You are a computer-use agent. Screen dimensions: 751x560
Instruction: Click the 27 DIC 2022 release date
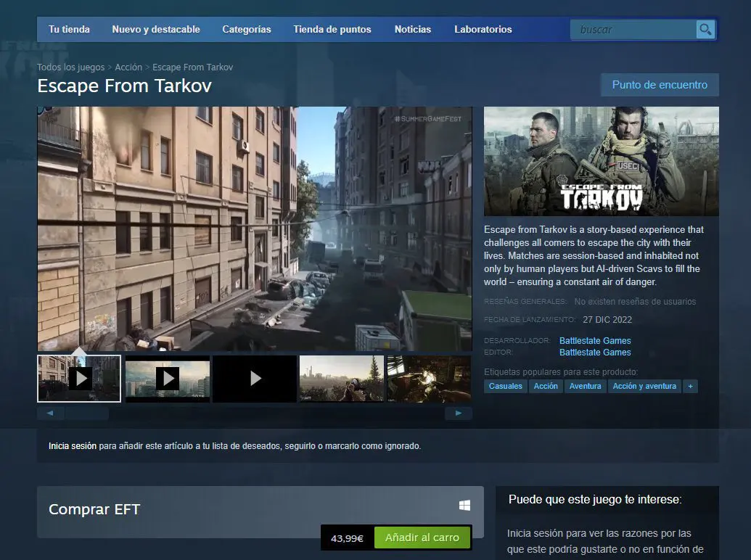(x=607, y=320)
